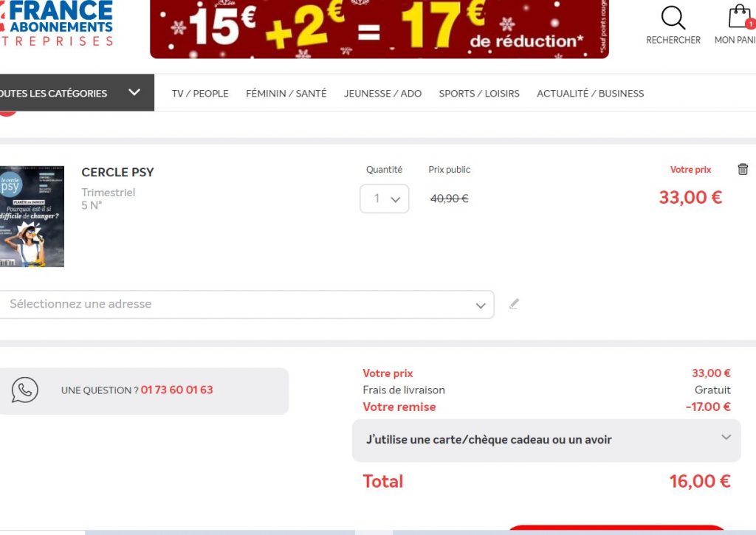Click the France Abonnements logo

[59, 22]
